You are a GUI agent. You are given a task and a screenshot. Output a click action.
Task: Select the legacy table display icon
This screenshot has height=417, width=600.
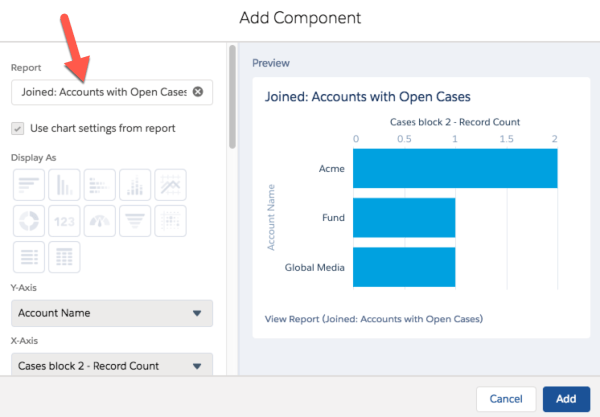click(29, 257)
